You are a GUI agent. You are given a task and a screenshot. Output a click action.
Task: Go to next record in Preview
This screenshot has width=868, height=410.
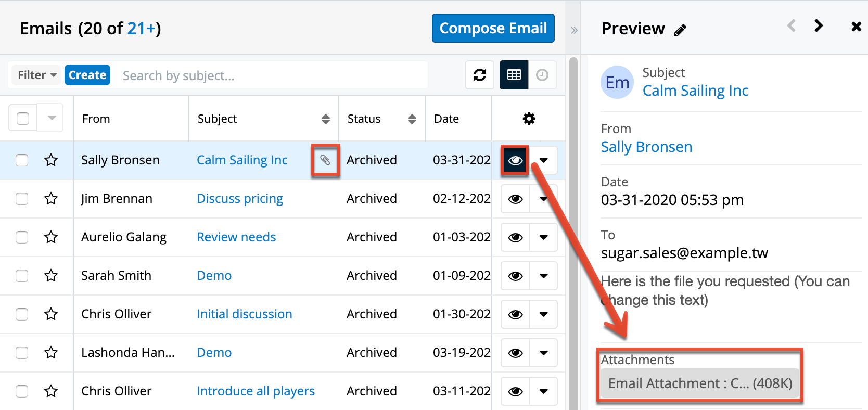[x=818, y=25]
